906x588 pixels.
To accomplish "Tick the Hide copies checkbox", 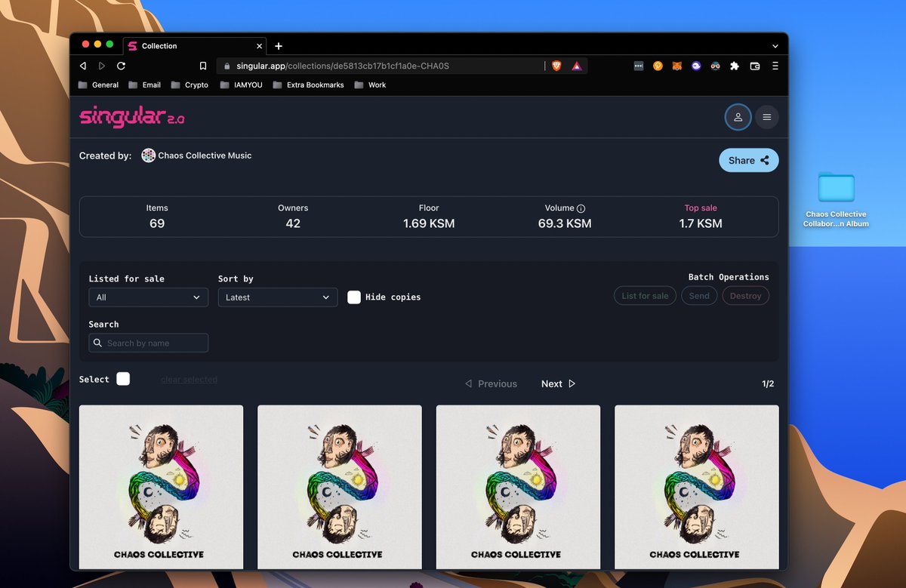I will [x=354, y=297].
